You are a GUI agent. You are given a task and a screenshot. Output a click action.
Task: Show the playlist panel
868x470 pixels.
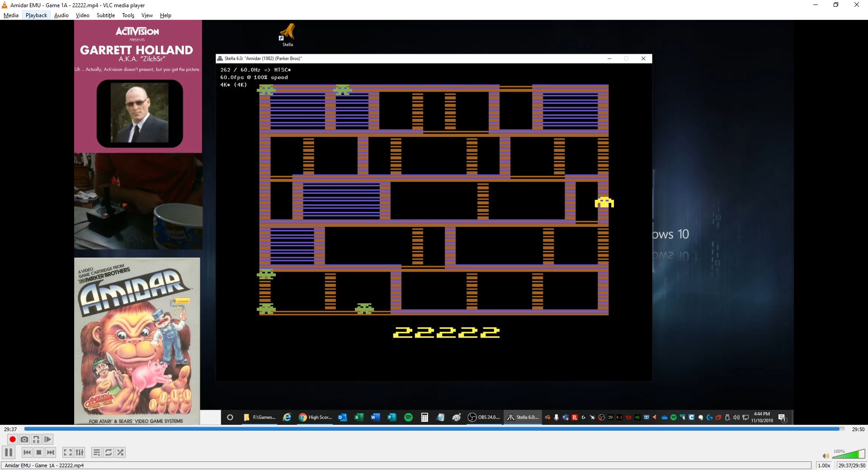pos(97,452)
